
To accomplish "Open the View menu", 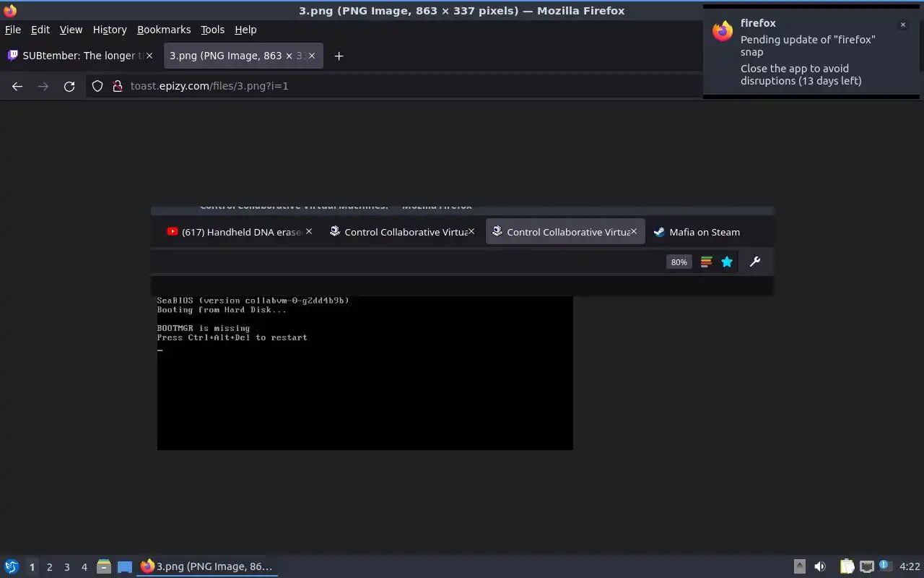I will 71,30.
